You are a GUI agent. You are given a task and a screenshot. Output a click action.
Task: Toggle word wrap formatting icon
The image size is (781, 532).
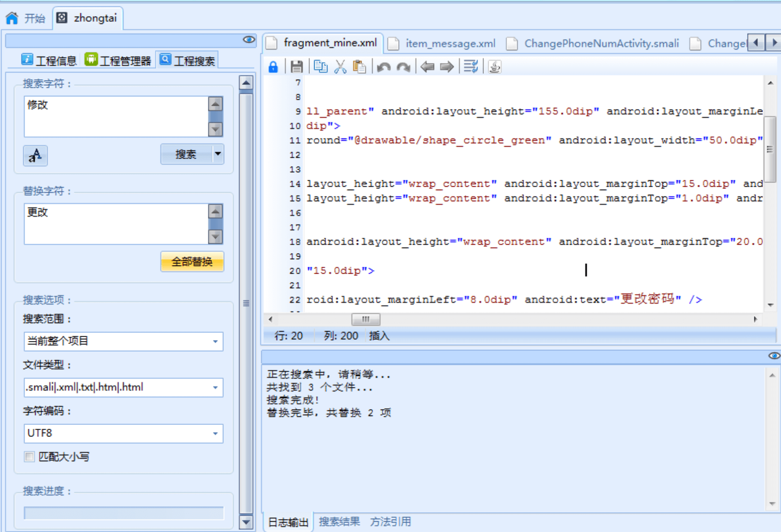pos(471,67)
